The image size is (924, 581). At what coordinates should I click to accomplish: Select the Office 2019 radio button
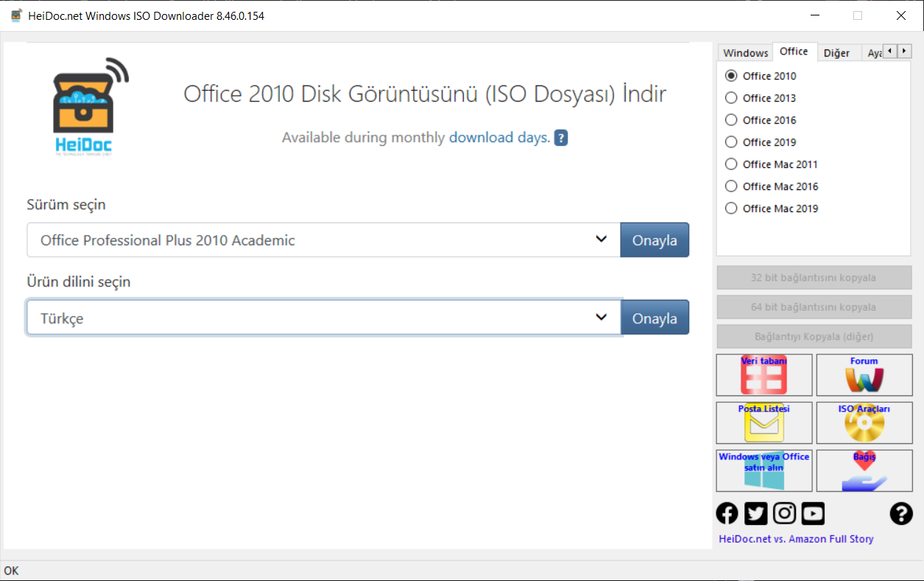[x=761, y=142]
